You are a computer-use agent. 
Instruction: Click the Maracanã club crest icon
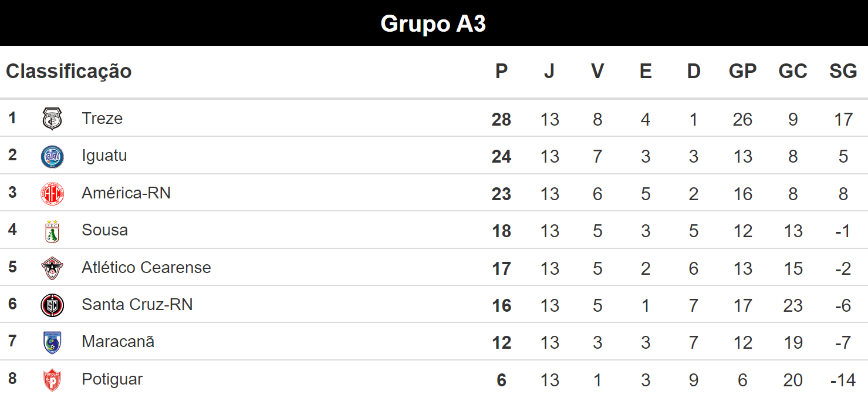[x=52, y=342]
